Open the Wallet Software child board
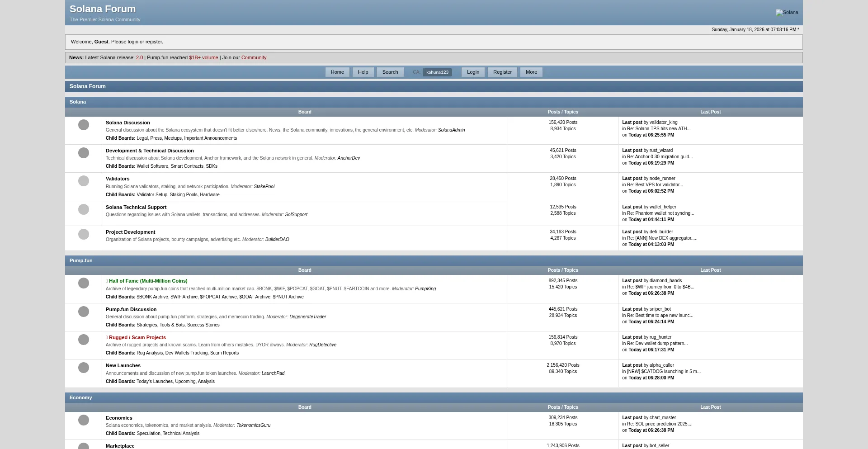This screenshot has height=449, width=868. (x=152, y=166)
